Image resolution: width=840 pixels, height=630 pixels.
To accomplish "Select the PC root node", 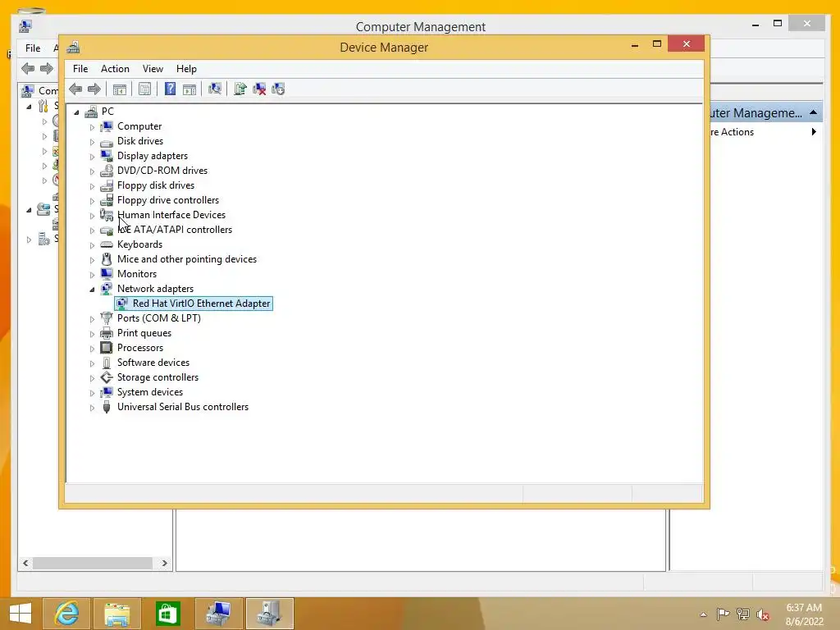I will tap(107, 112).
